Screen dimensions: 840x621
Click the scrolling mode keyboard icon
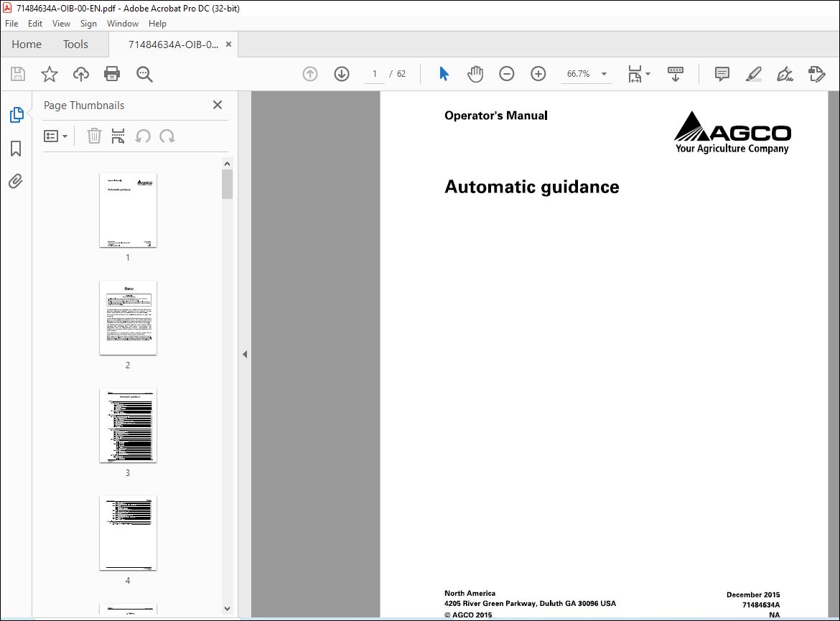(x=675, y=74)
